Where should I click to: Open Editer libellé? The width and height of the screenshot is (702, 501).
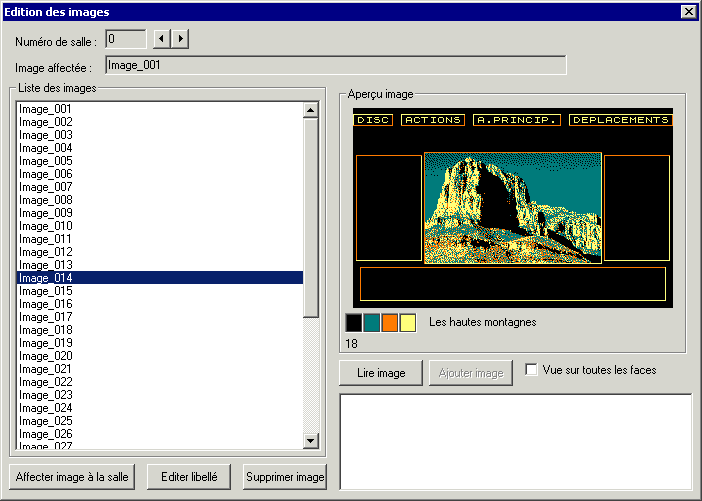pos(189,477)
